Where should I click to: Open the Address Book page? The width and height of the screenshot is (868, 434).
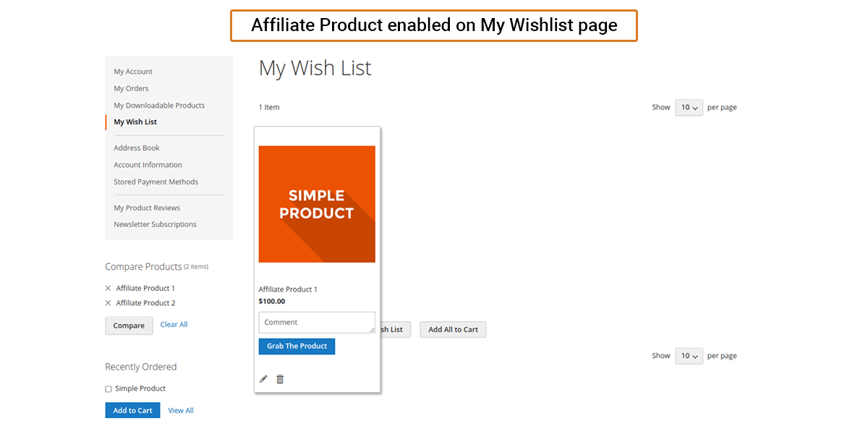137,148
